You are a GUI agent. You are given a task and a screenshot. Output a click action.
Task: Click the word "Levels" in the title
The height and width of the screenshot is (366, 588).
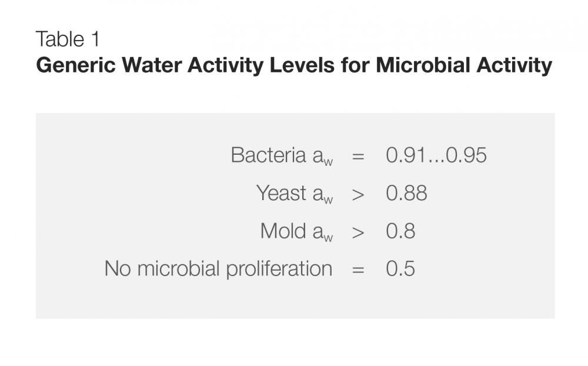301,65
